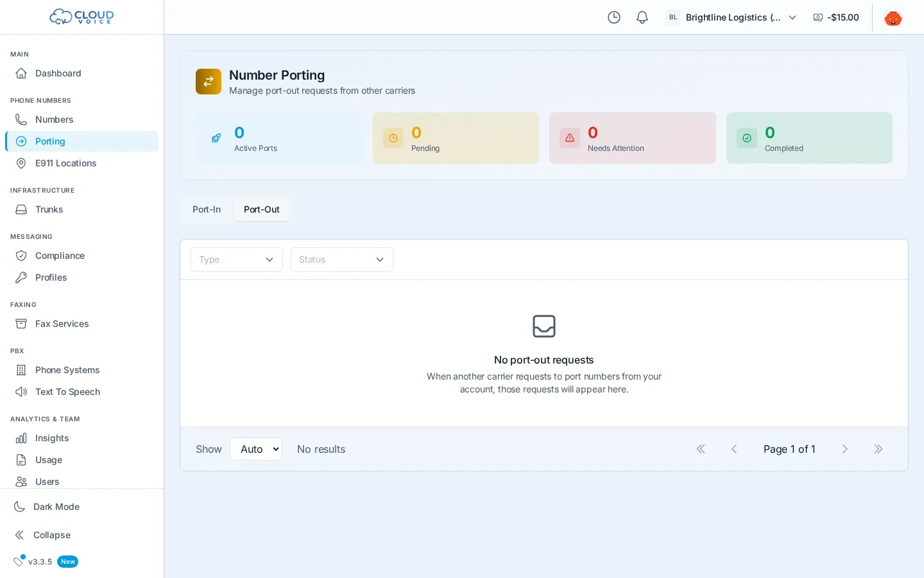Select Porting in sidebar
The height and width of the screenshot is (578, 924).
click(x=81, y=141)
